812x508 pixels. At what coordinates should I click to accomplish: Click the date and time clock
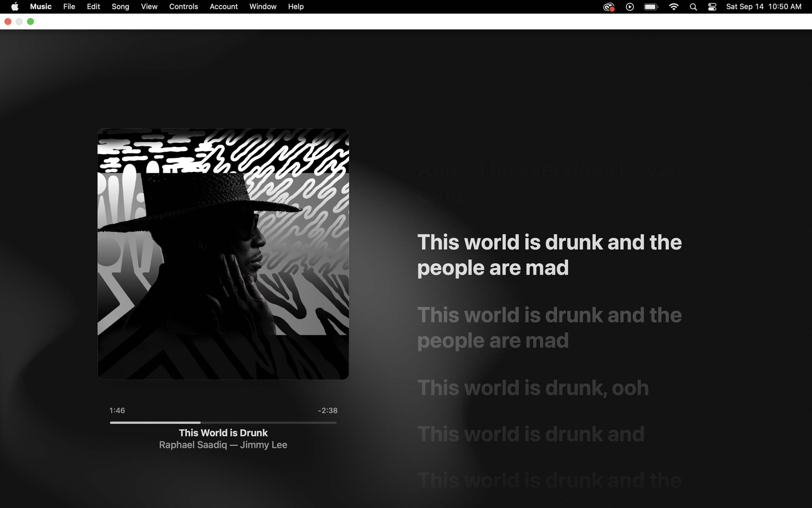click(x=763, y=7)
